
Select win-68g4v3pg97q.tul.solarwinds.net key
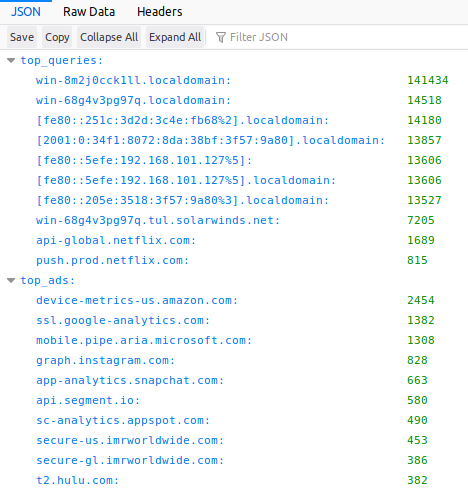pyautogui.click(x=158, y=220)
